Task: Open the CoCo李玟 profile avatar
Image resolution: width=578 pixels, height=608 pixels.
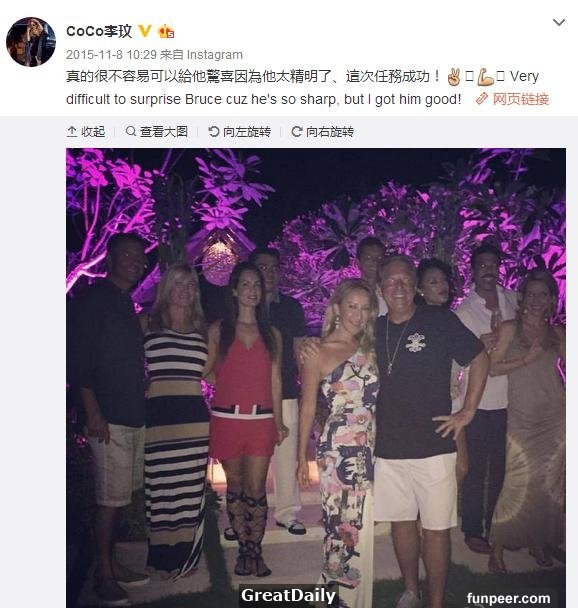Action: tap(31, 42)
